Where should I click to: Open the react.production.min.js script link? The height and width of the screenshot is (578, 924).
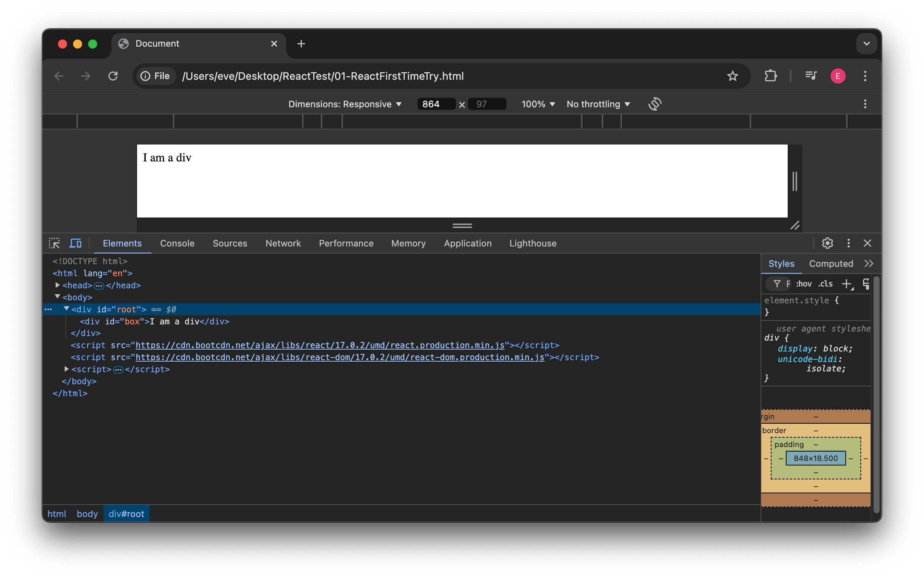click(320, 345)
